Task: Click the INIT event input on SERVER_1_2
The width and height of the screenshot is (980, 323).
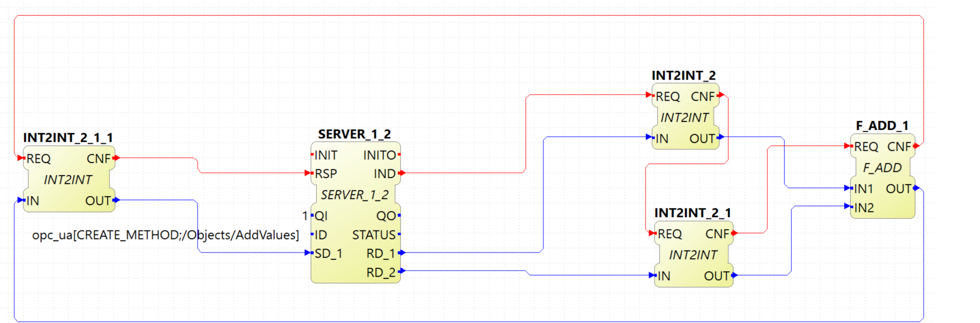Action: (x=325, y=155)
